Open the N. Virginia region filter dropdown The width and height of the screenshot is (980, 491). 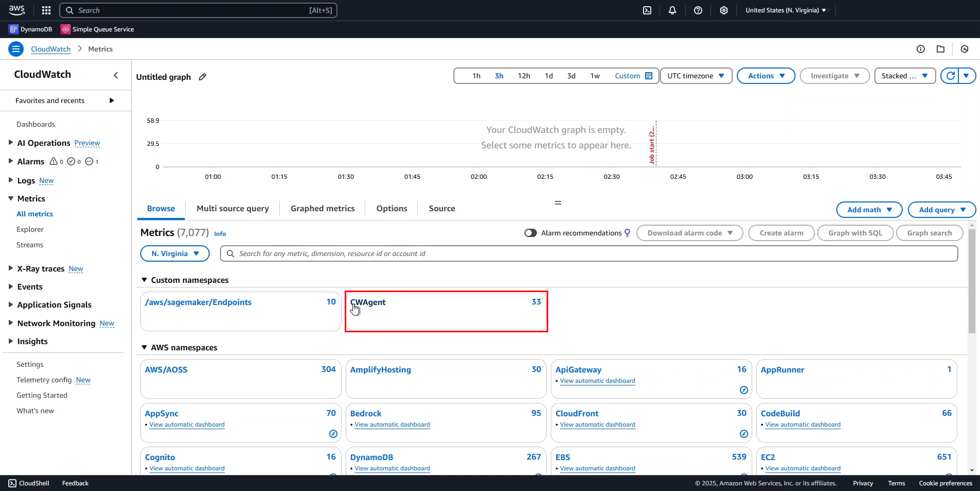175,253
